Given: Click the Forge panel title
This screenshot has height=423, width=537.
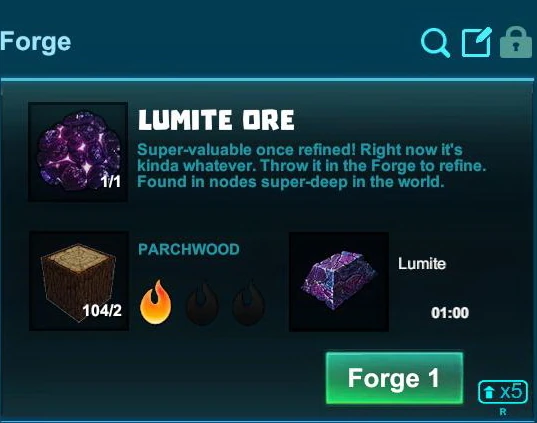Looking at the screenshot, I should (36, 42).
